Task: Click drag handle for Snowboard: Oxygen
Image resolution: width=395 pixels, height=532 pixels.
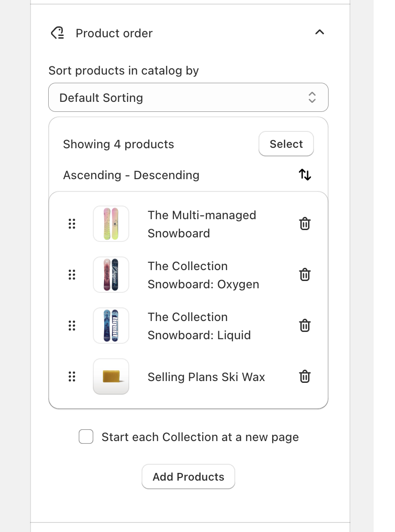Action: pos(72,275)
